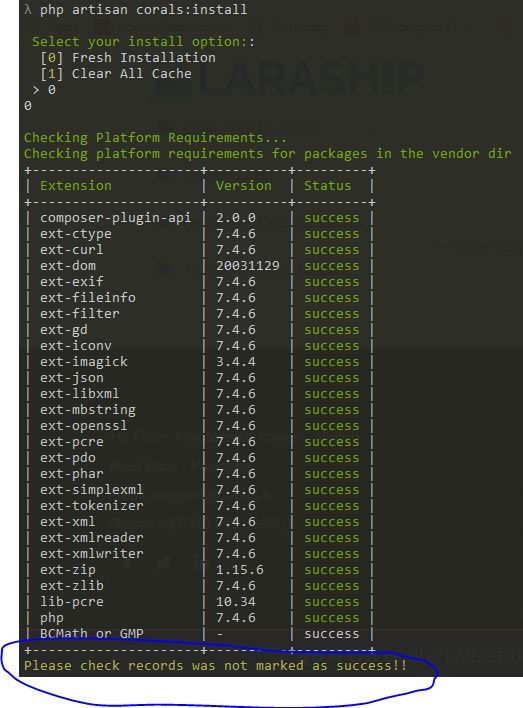This screenshot has height=708, width=523.
Task: Click the ext-openssl extension name
Action: pos(84,426)
